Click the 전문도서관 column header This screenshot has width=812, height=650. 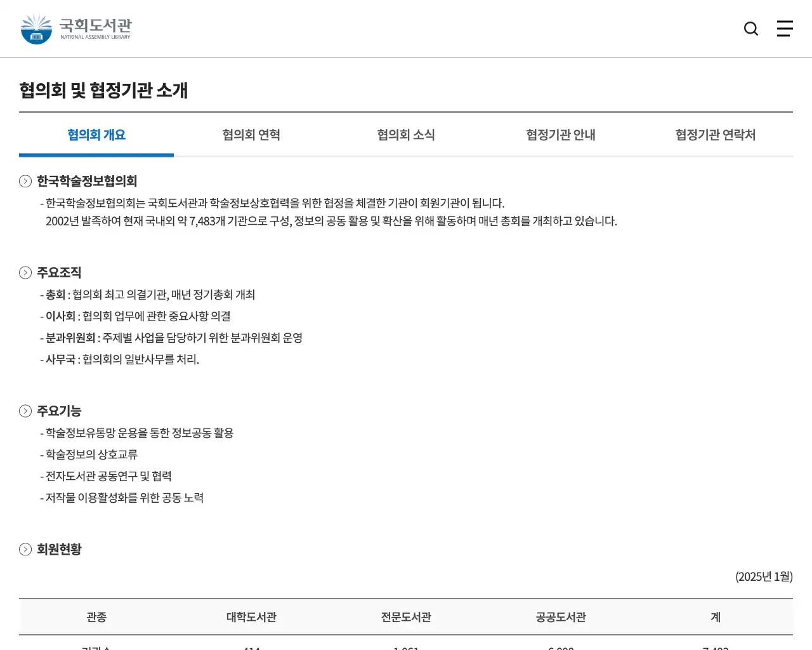click(x=405, y=616)
